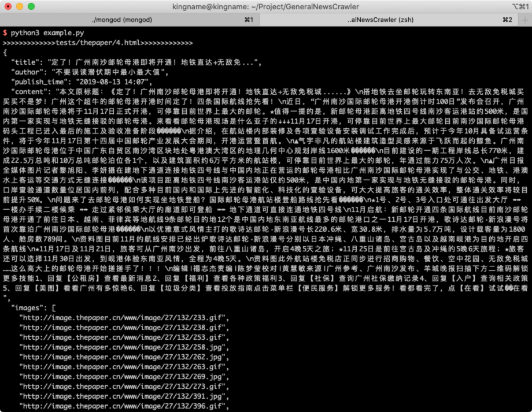Open the 258.jpg image URL
The width and height of the screenshot is (532, 412).
point(122,347)
